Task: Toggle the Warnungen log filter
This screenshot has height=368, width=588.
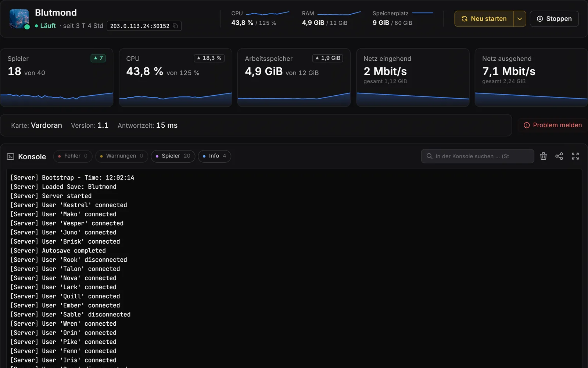Action: 122,156
